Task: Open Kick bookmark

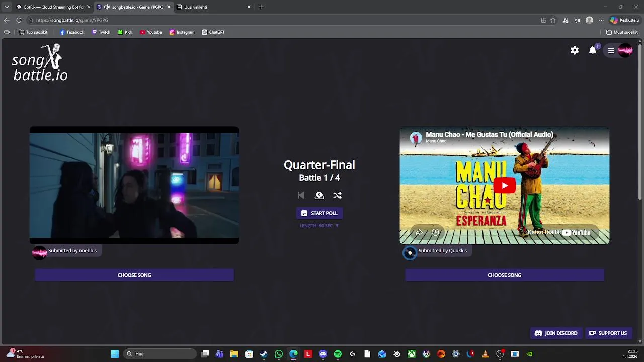Action: point(125,32)
